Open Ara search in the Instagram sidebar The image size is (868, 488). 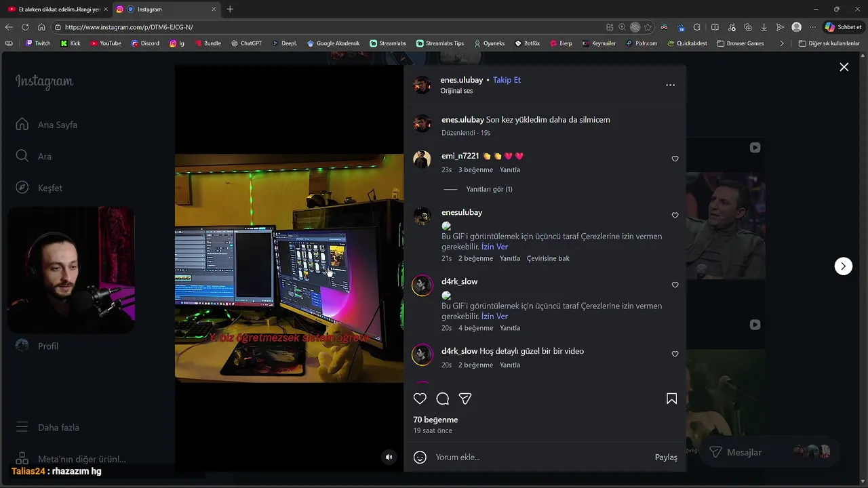[34, 157]
